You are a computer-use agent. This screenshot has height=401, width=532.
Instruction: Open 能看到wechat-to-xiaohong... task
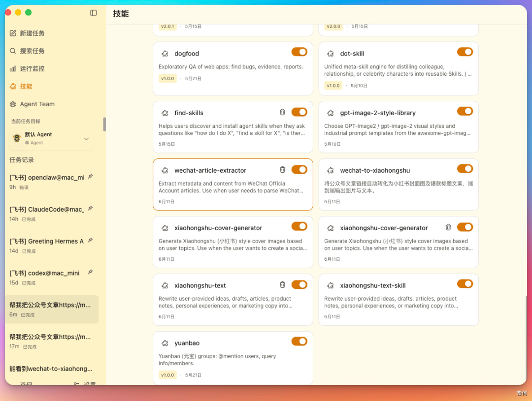pos(52,369)
